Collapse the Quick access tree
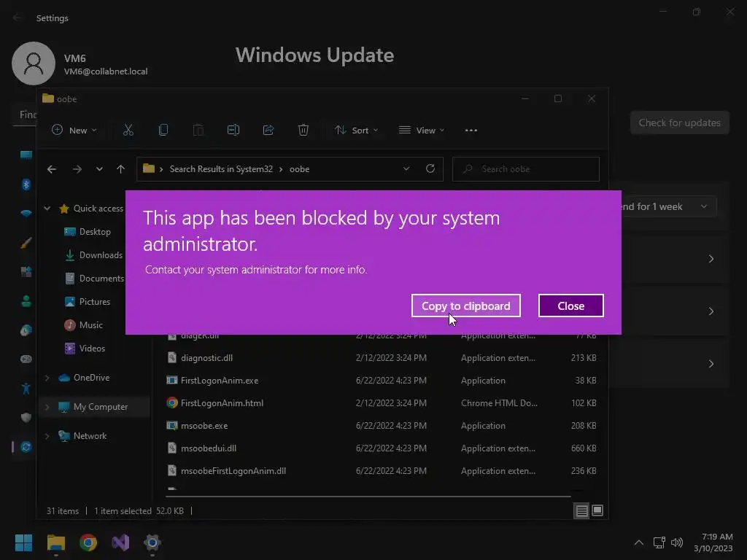Image resolution: width=747 pixels, height=560 pixels. [x=47, y=208]
